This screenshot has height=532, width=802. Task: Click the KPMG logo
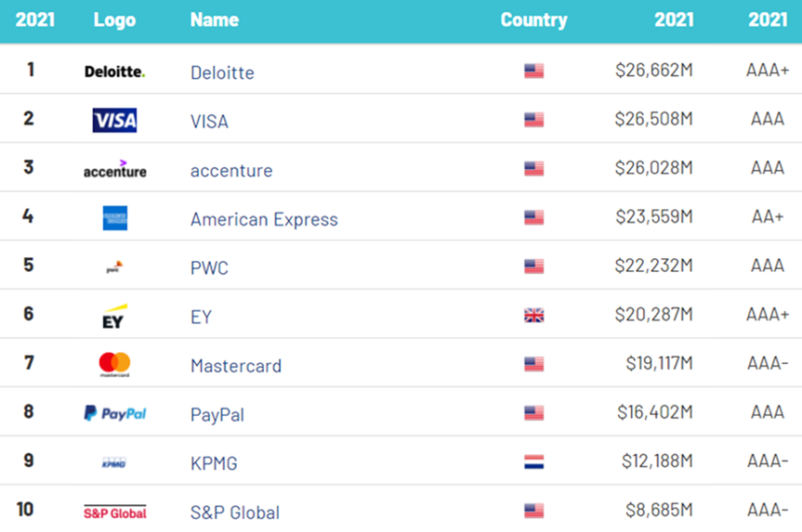pyautogui.click(x=114, y=462)
